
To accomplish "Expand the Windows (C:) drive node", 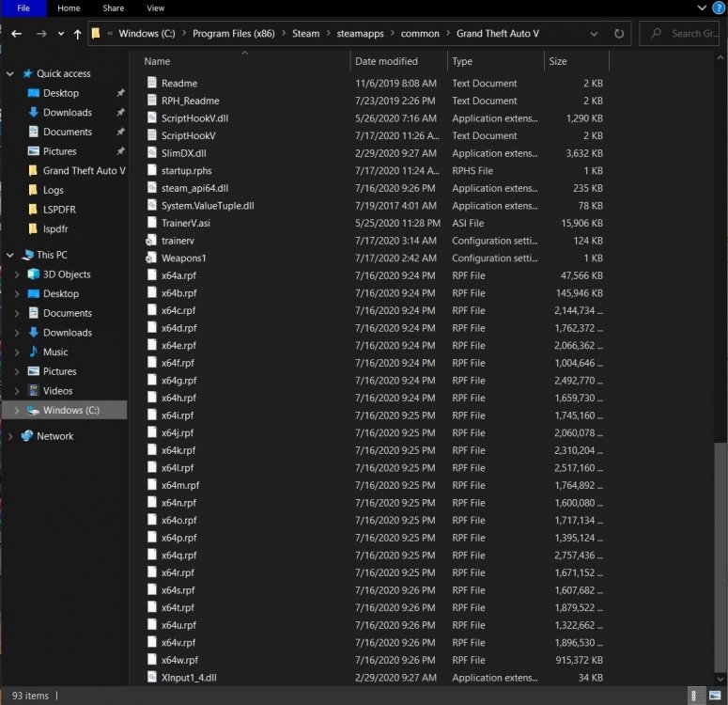I will click(x=17, y=411).
